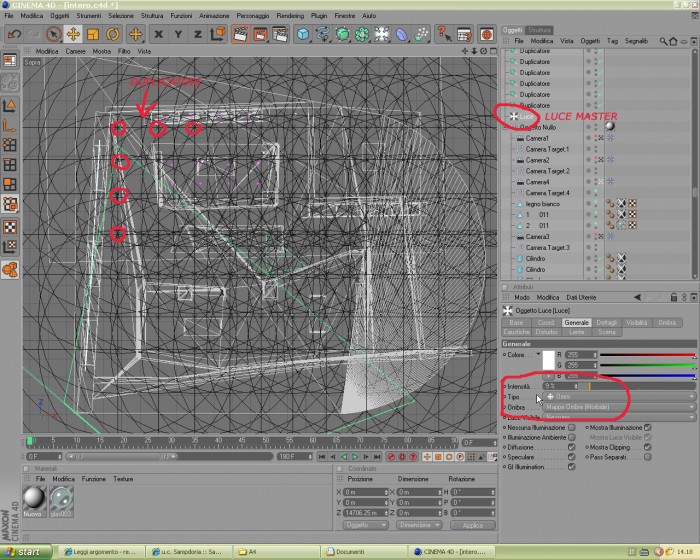Open the Luce Visibile dropdown
The image size is (700, 560).
(x=619, y=417)
